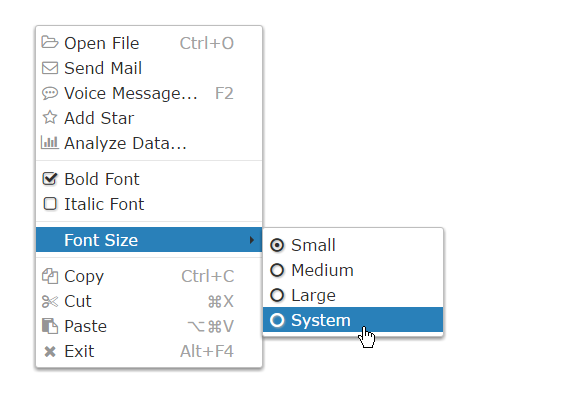Click the Send Mail envelope icon
This screenshot has width=583, height=398.
pos(49,68)
